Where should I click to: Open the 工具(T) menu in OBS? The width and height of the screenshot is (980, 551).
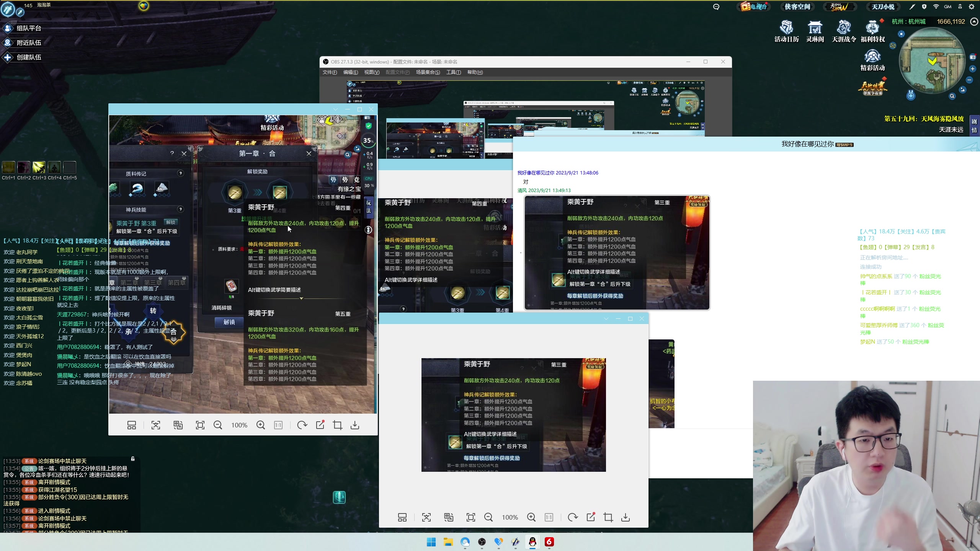coord(454,72)
